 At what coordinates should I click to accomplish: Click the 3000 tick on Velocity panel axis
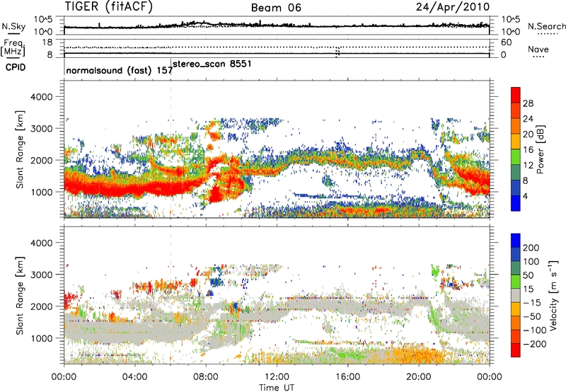(41, 275)
